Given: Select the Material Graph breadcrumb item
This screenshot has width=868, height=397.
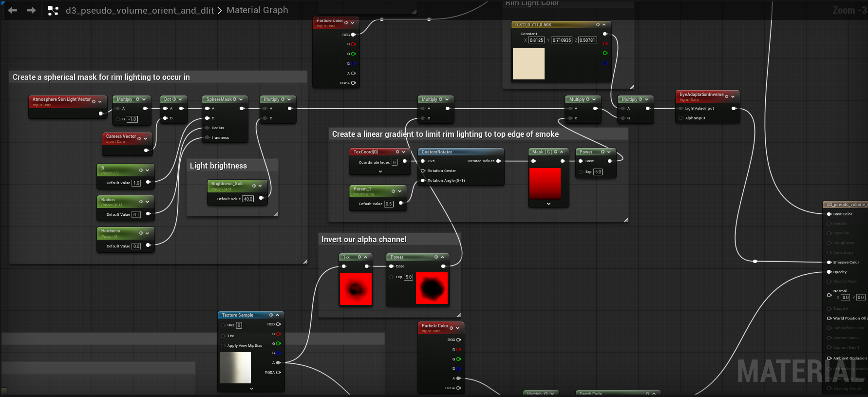Looking at the screenshot, I should pos(257,10).
